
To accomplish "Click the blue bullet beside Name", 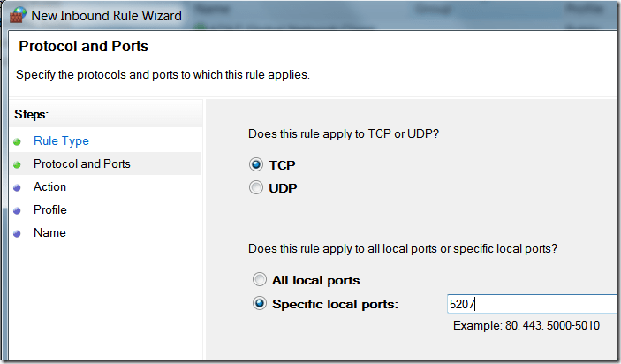I will [18, 233].
